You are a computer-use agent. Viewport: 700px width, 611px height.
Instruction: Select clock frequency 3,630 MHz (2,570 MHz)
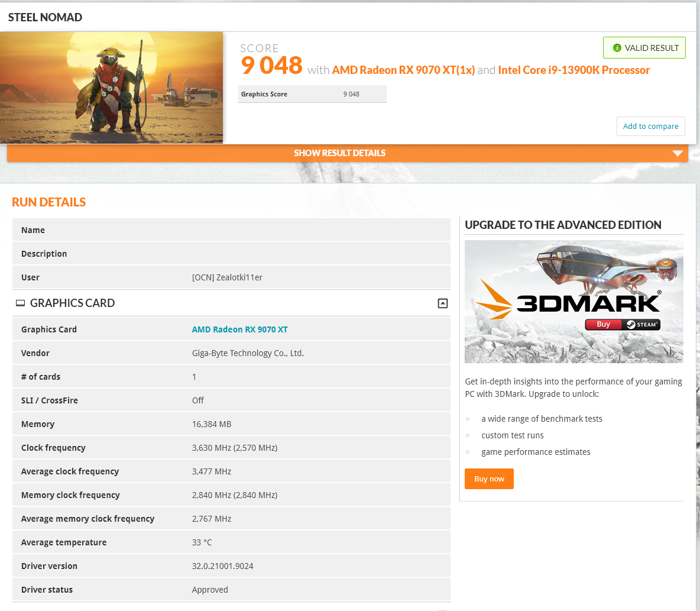[x=234, y=448]
